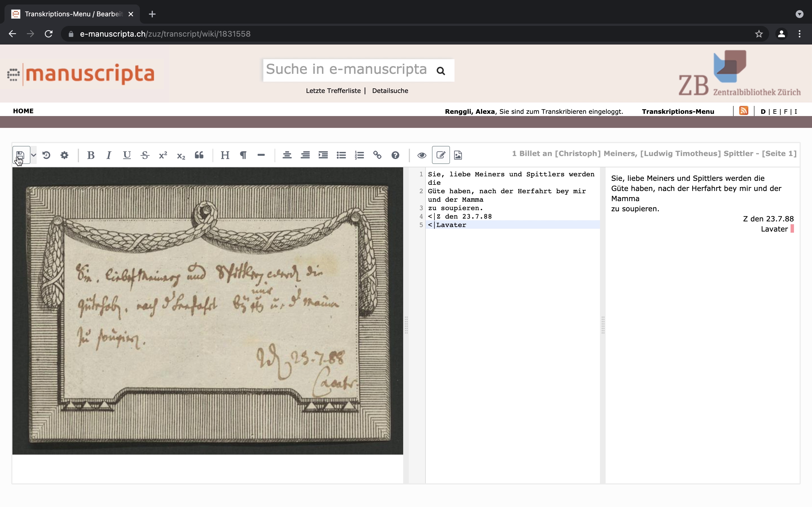Open the editor help icon
Image resolution: width=812 pixels, height=507 pixels.
click(x=395, y=155)
